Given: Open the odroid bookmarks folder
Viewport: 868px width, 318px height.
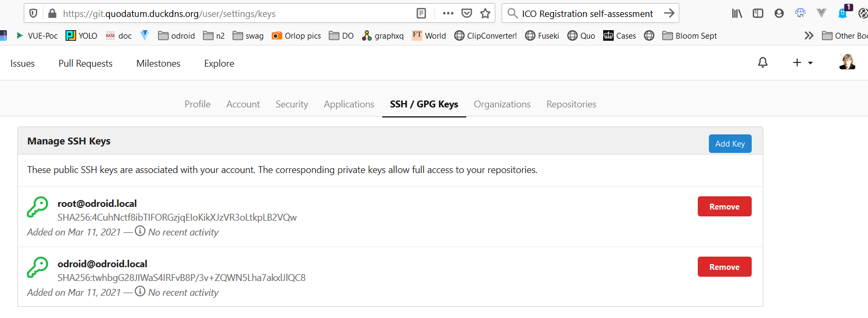Looking at the screenshot, I should tap(177, 35).
